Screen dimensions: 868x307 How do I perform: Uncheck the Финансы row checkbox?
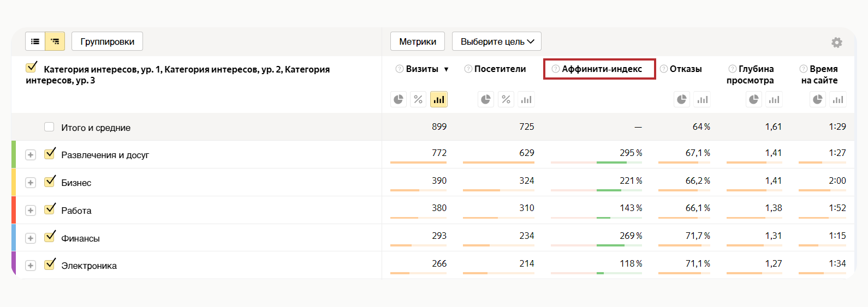[x=50, y=237]
